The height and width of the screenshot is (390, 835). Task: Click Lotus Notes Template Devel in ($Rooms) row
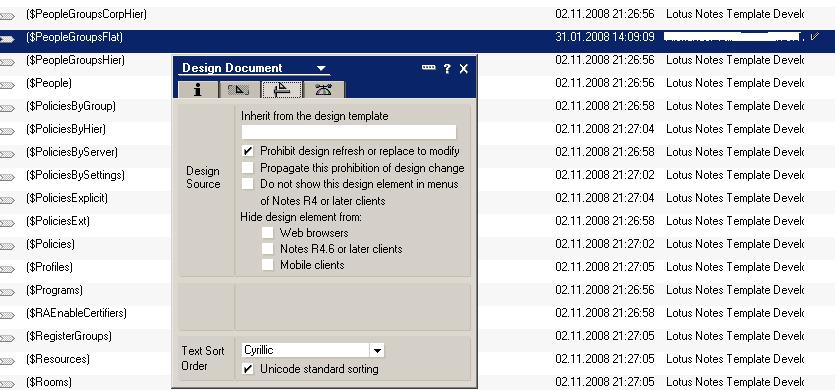tap(735, 382)
